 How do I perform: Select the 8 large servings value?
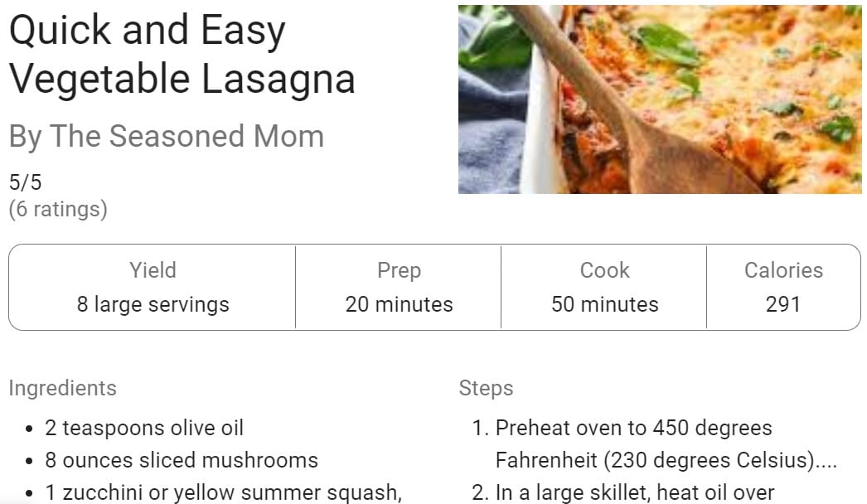point(153,304)
